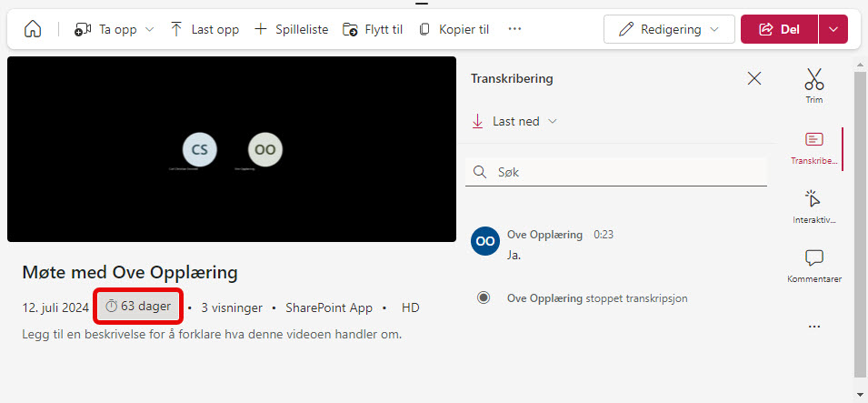
Task: Click the Last opp upload icon
Action: point(176,29)
